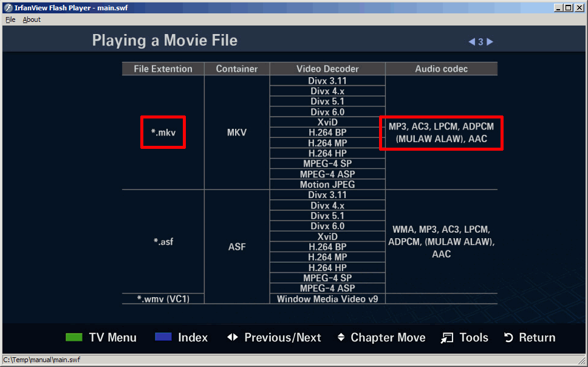Click the Tools icon in bottom bar
The width and height of the screenshot is (588, 367).
[x=446, y=338]
